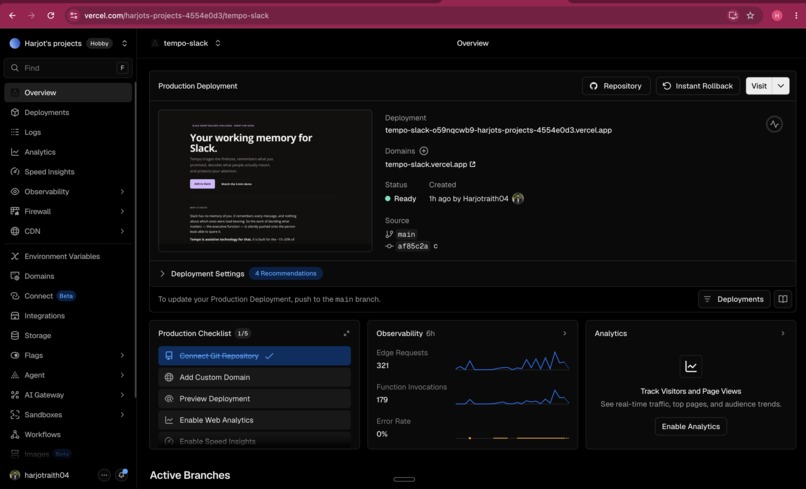Viewport: 806px width, 489px height.
Task: Click the Workflows sidebar icon
Action: click(15, 434)
